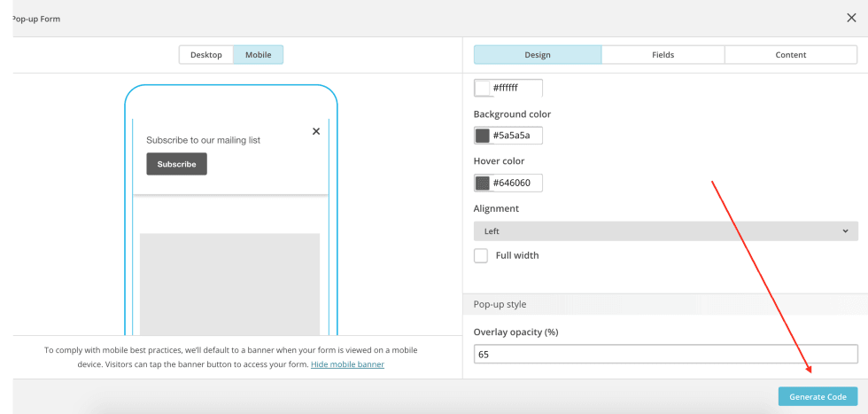868x414 pixels.
Task: Click the Overlay opacity input field
Action: [x=665, y=355]
